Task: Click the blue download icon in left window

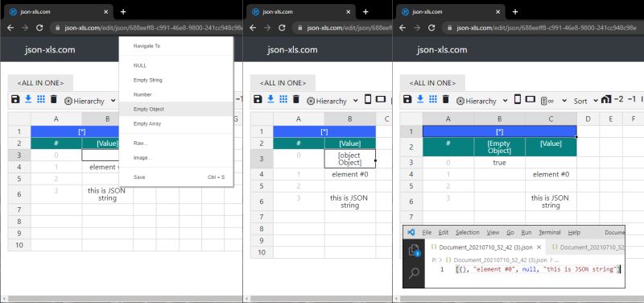Action: (x=28, y=99)
